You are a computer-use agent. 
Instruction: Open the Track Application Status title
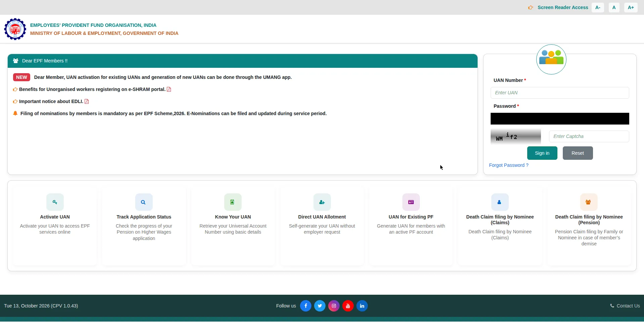click(x=144, y=217)
